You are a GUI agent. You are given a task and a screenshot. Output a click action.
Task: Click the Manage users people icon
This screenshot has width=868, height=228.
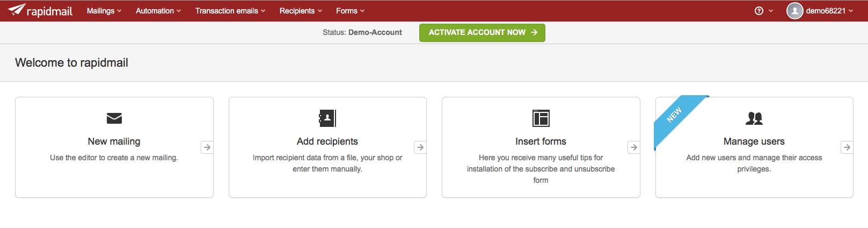coord(754,118)
